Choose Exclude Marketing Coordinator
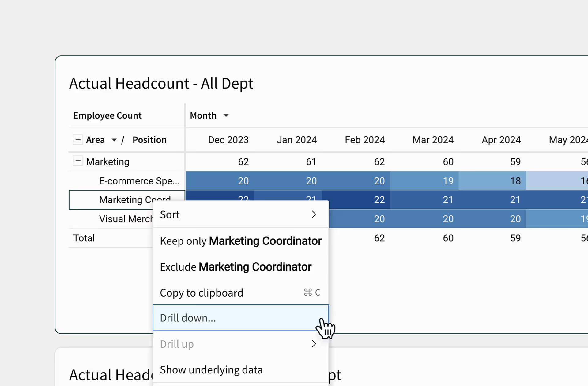The image size is (588, 386). pos(241,267)
